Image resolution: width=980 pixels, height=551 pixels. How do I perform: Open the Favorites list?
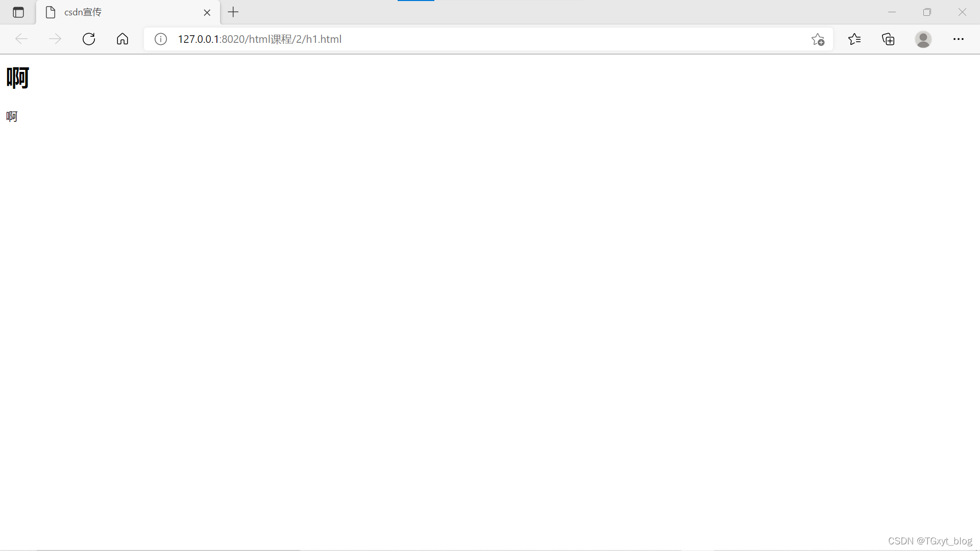click(854, 39)
